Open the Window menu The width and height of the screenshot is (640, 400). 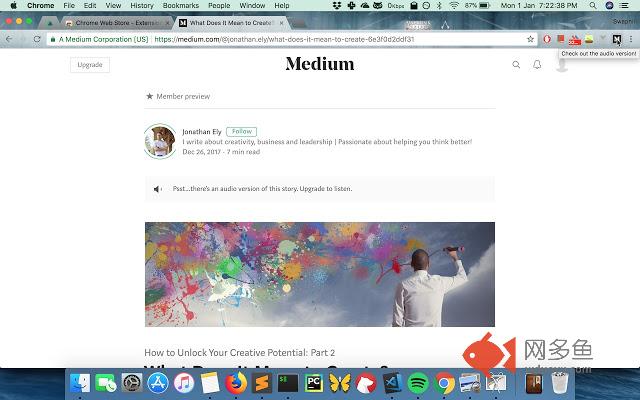[x=252, y=5]
